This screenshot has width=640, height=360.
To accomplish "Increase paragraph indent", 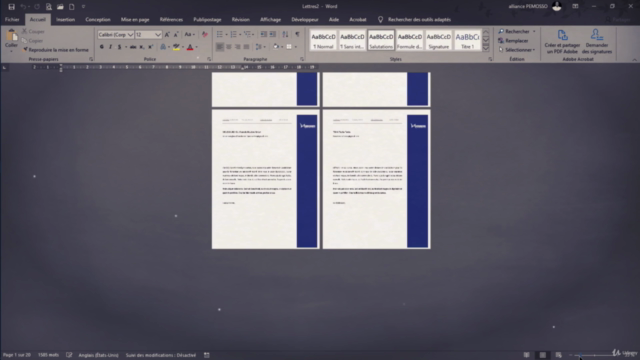I will point(273,34).
